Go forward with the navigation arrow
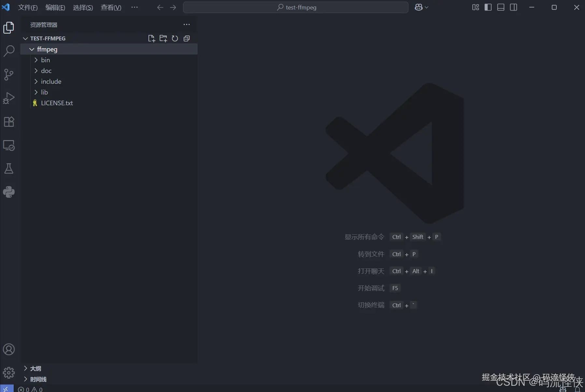The height and width of the screenshot is (392, 585). tap(173, 7)
